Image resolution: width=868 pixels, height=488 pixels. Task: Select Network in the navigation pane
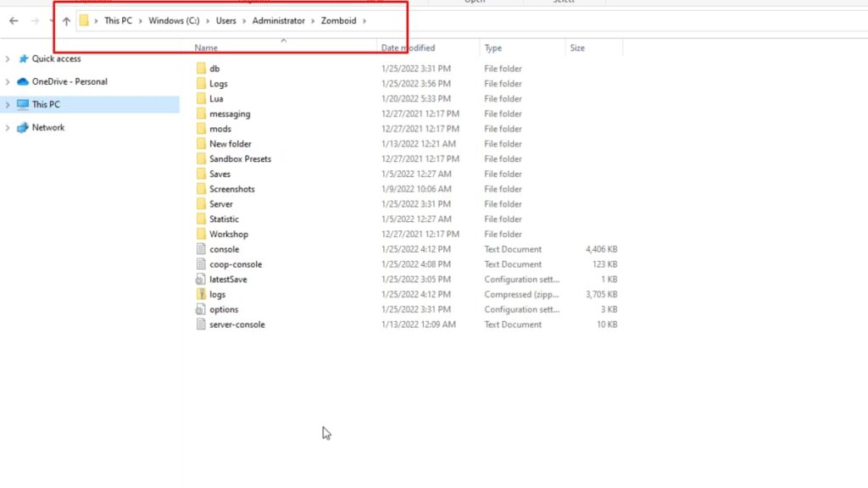(48, 128)
